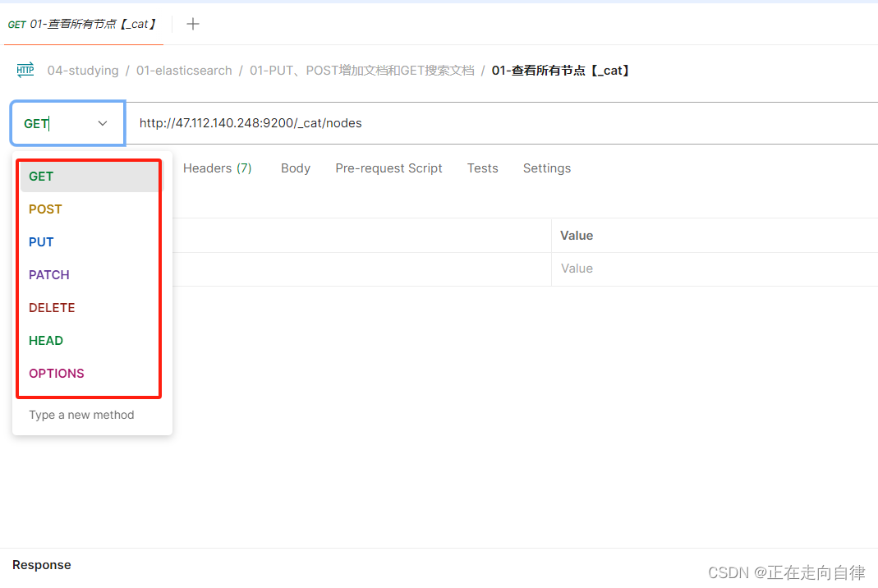Click the Type a new method field
The width and height of the screenshot is (878, 588).
[81, 415]
